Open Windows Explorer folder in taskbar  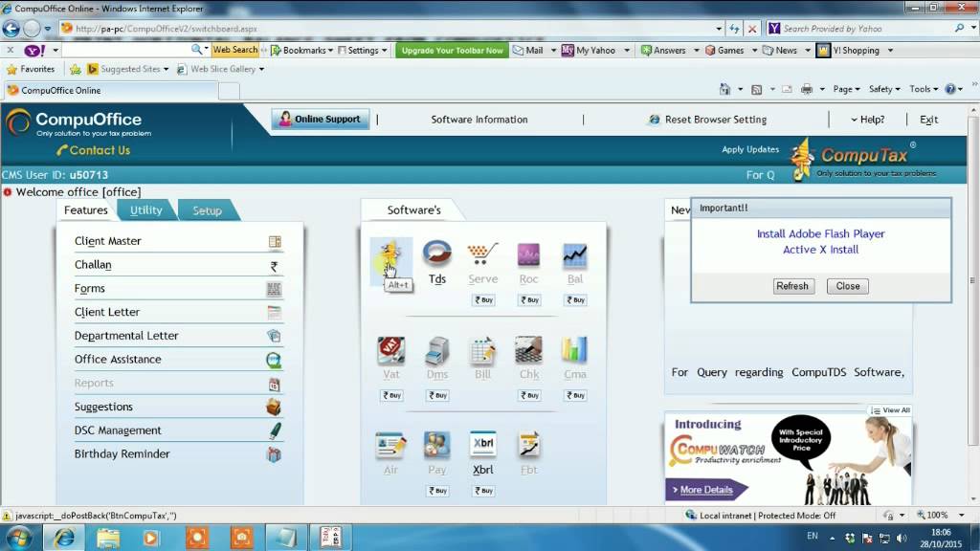coord(107,538)
